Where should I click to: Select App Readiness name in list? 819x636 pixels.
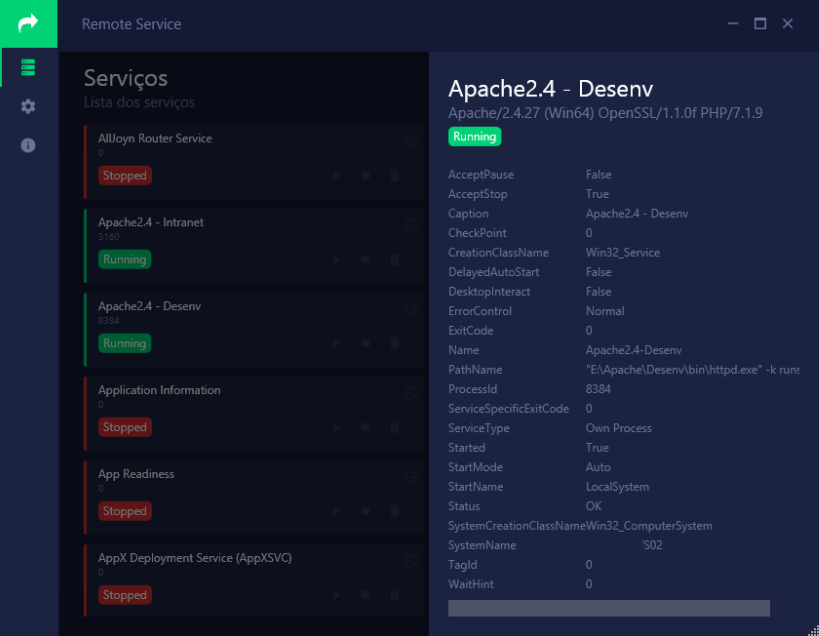(x=136, y=474)
